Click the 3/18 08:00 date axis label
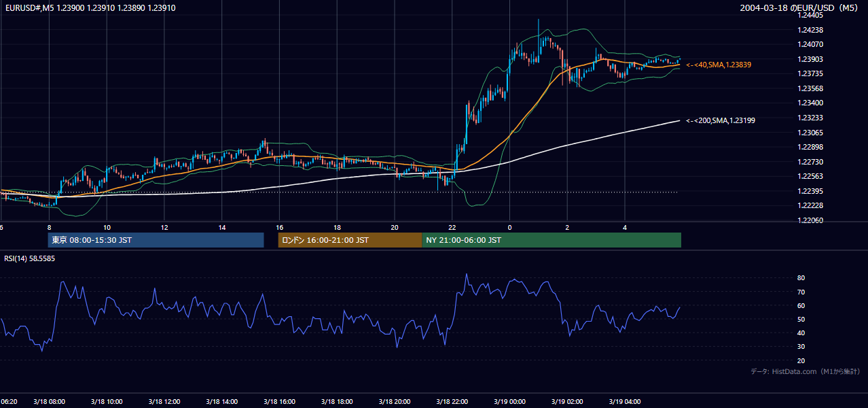This screenshot has width=868, height=408. 49,402
